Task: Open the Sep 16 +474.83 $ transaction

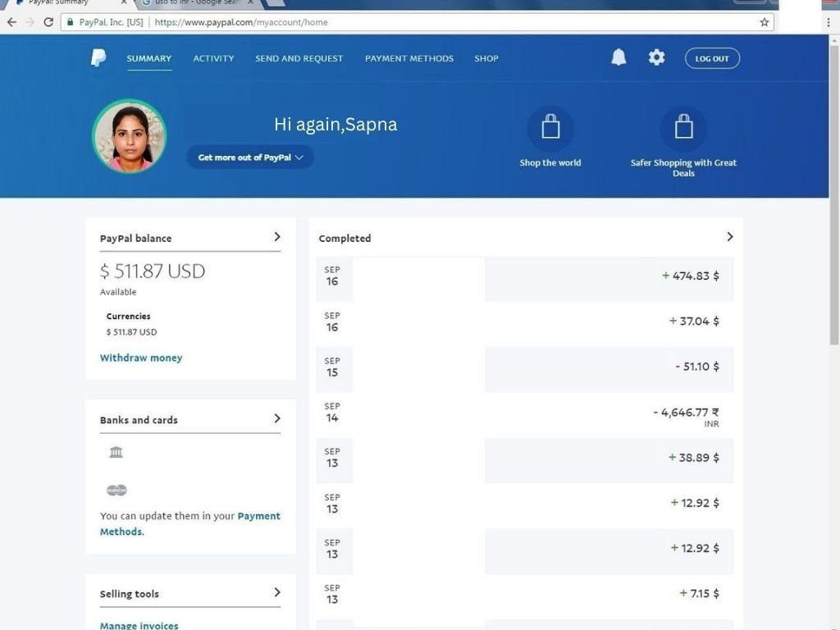Action: tap(524, 279)
